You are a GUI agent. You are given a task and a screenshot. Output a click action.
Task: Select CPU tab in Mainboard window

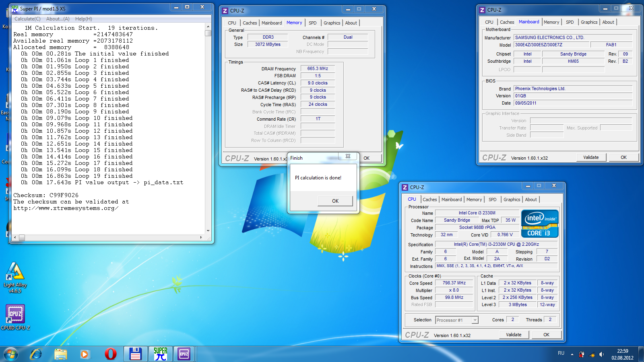489,22
